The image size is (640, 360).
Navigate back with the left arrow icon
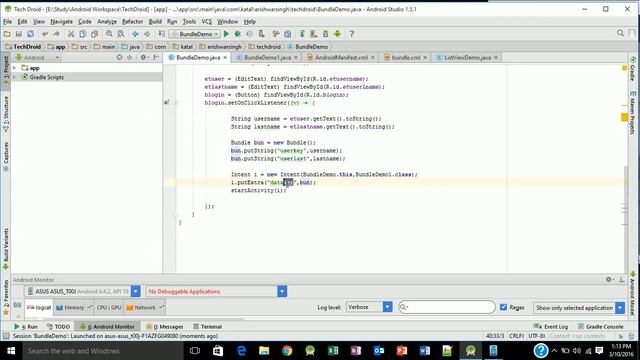point(135,34)
